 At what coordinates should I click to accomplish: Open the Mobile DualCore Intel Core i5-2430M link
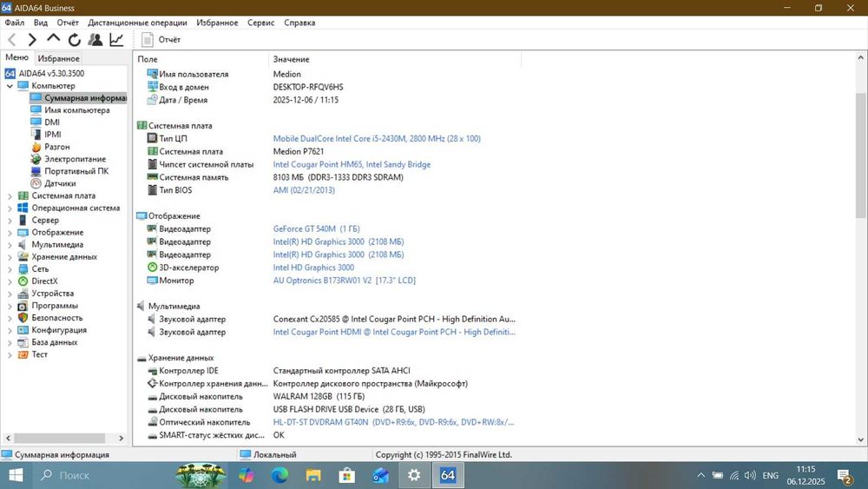click(x=377, y=138)
